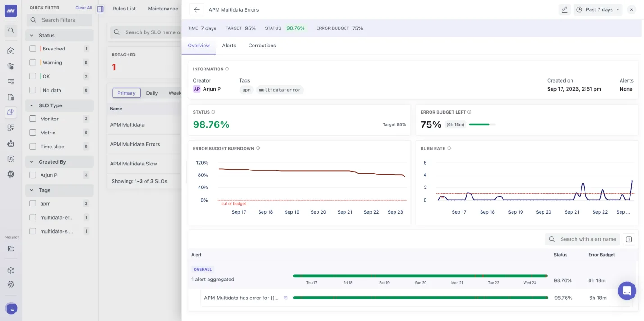The image size is (644, 321).
Task: Switch to the Alerts tab
Action: point(229,46)
